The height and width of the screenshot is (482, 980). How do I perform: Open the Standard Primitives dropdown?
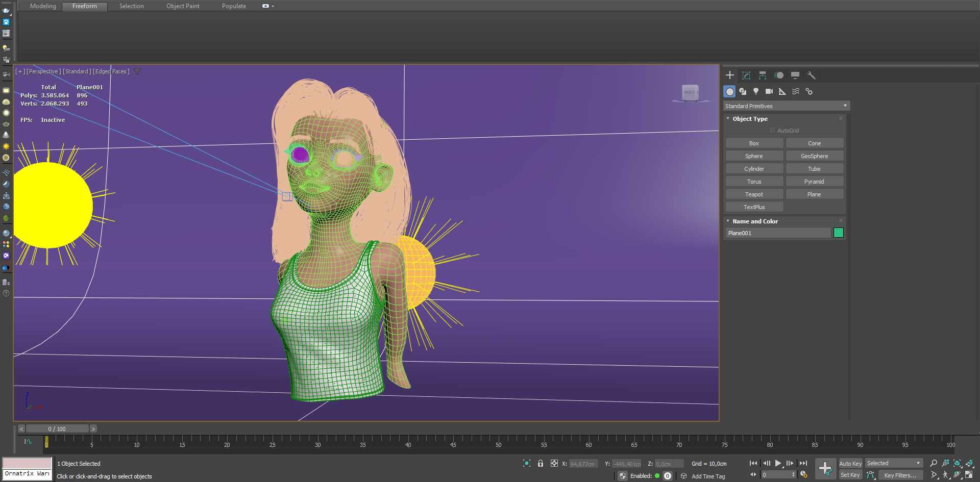point(787,106)
